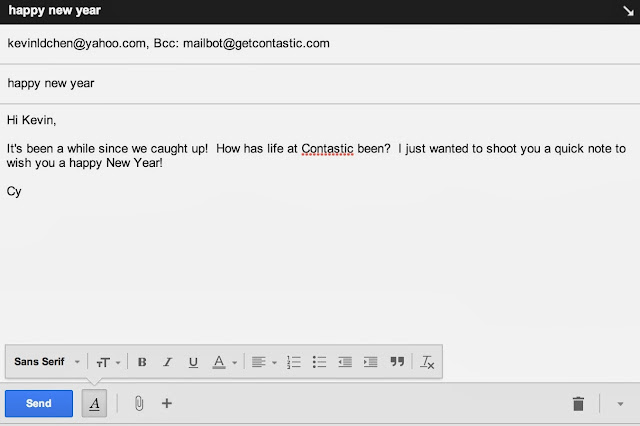Viewport: 640px width, 426px height.
Task: Decrease the indent level
Action: tap(345, 362)
